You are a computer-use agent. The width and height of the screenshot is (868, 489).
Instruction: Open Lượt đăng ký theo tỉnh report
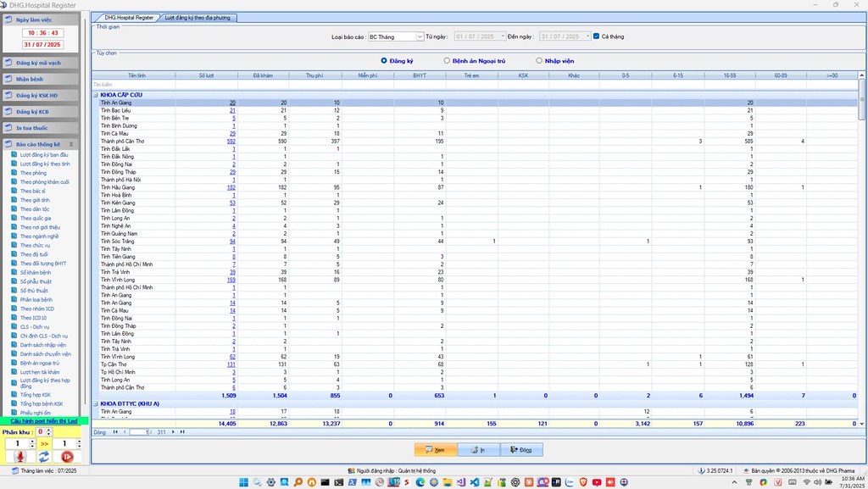pyautogui.click(x=45, y=164)
